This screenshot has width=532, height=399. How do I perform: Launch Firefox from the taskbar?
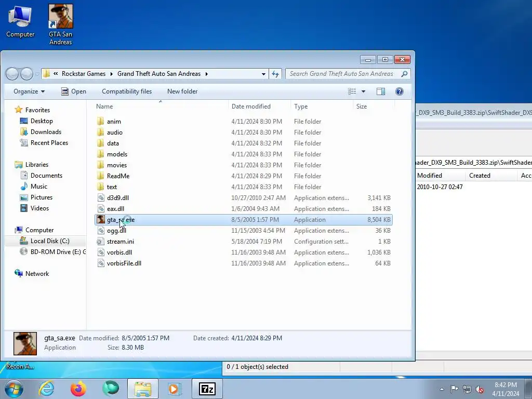coord(78,389)
